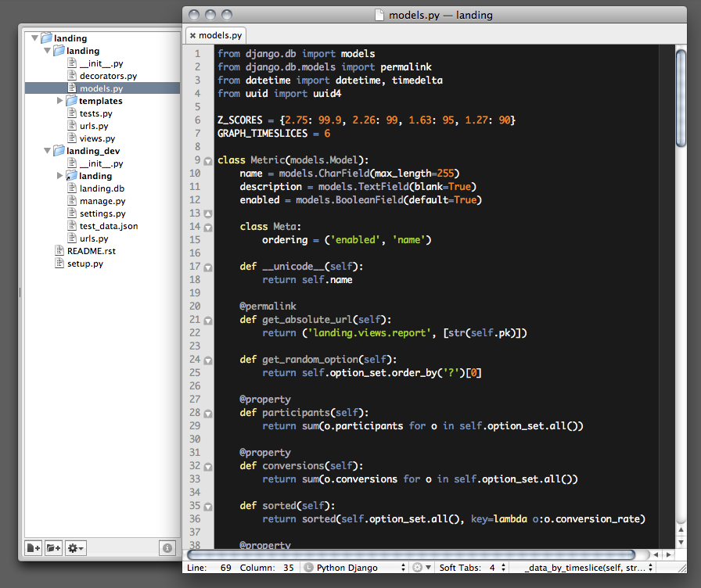Click the @permalink decorator text
This screenshot has width=701, height=588.
click(268, 306)
